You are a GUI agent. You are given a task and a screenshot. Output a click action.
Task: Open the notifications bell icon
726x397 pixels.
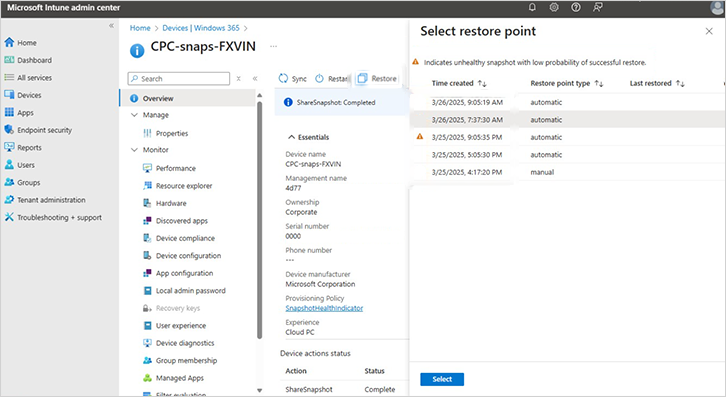coord(532,7)
